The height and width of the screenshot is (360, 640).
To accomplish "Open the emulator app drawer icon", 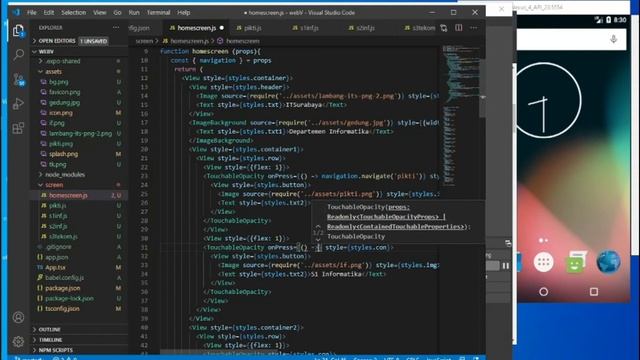I will (x=544, y=262).
